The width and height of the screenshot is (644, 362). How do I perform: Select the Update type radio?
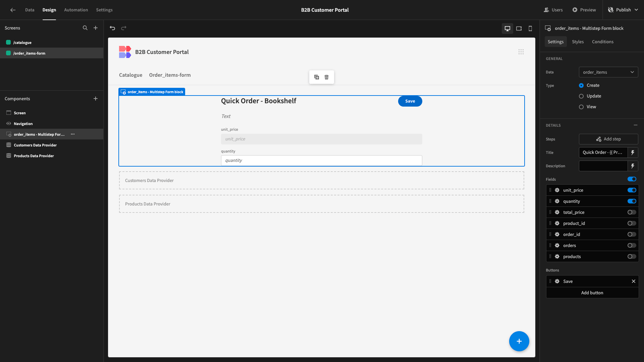click(x=581, y=96)
